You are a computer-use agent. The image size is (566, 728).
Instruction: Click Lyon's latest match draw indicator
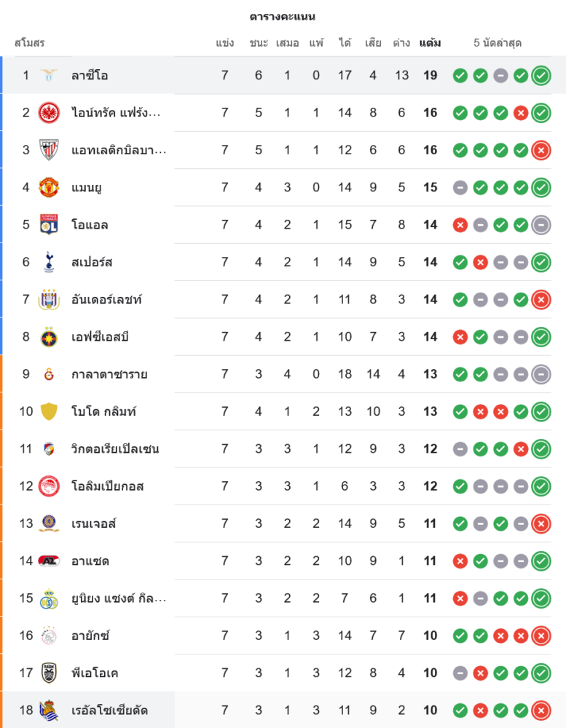[541, 225]
